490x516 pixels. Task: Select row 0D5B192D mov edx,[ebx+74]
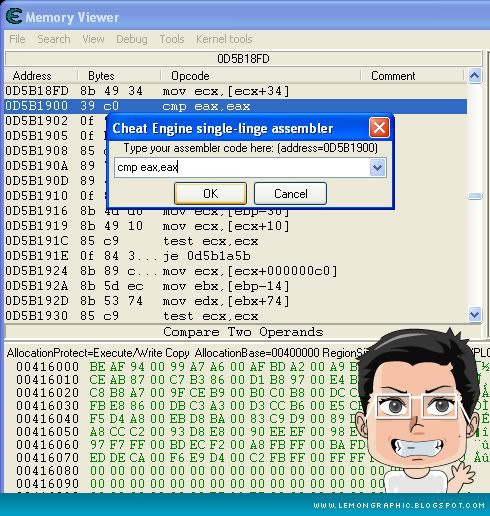click(236, 301)
